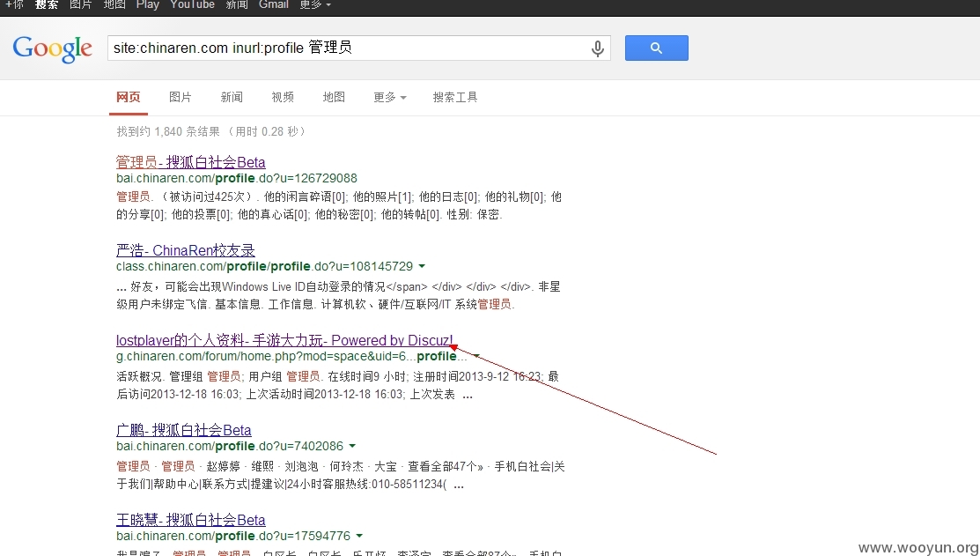Click URL class.chinaren.com/profile/profile.do?u=108145729
This screenshot has height=556, width=980.
pyautogui.click(x=264, y=266)
